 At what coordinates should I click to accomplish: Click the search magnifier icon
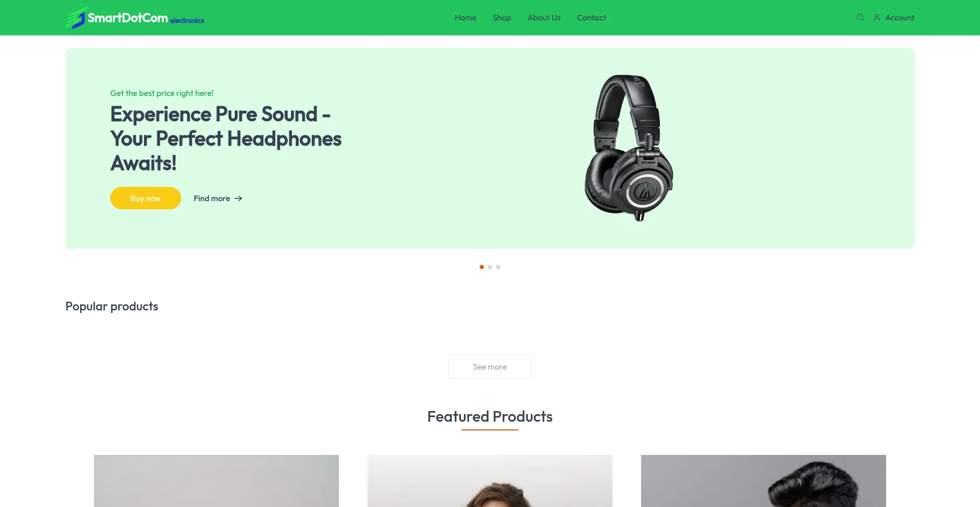[x=861, y=17]
